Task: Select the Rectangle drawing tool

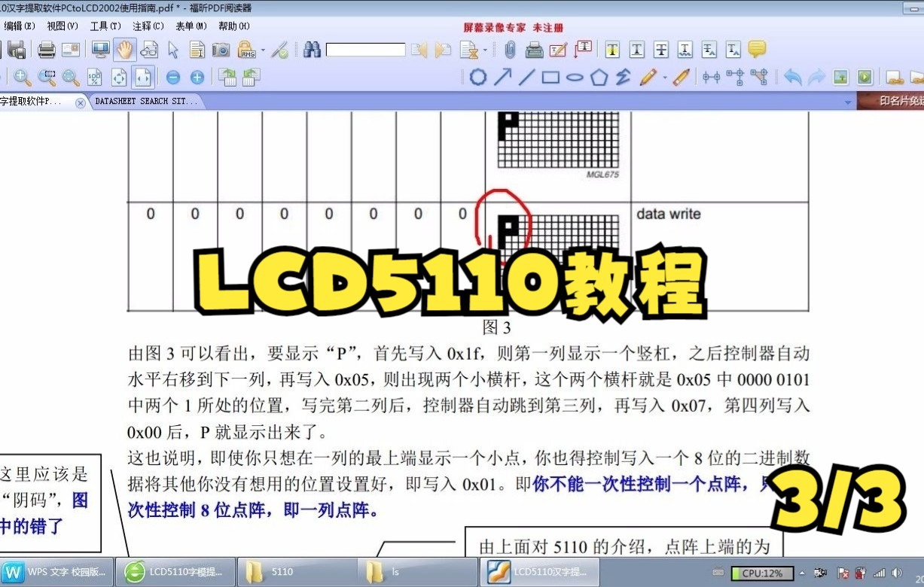Action: click(x=550, y=77)
